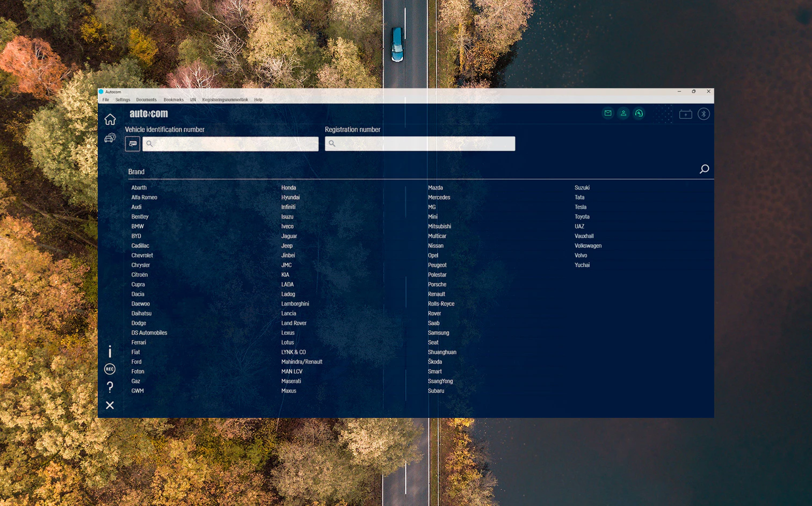Screen dimensions: 812x506
Task: Select the Citroën brand
Action: coord(140,275)
